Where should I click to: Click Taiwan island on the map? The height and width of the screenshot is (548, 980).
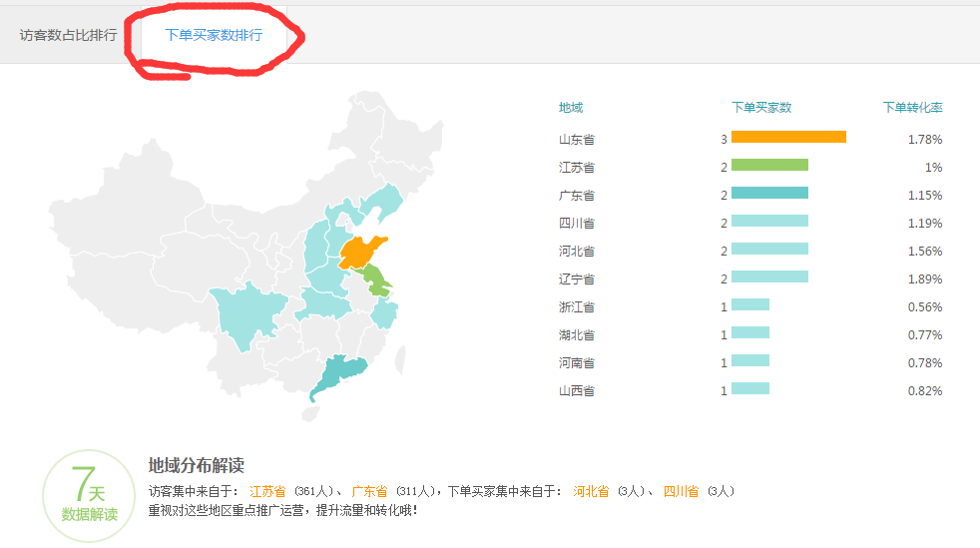[x=400, y=359]
